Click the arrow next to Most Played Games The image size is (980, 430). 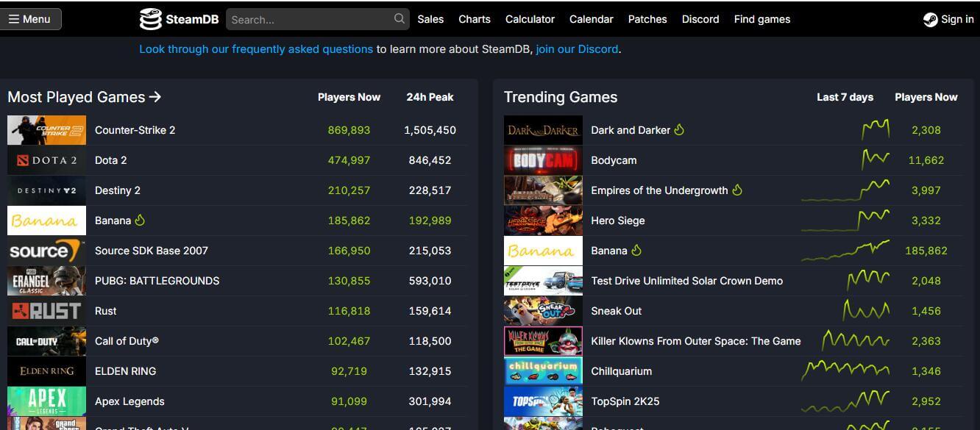155,97
